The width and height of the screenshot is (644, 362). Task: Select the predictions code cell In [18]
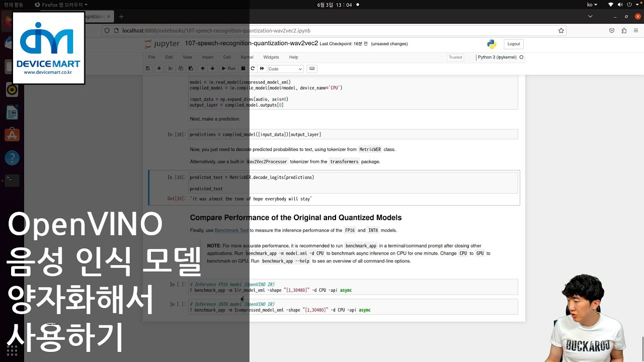353,134
